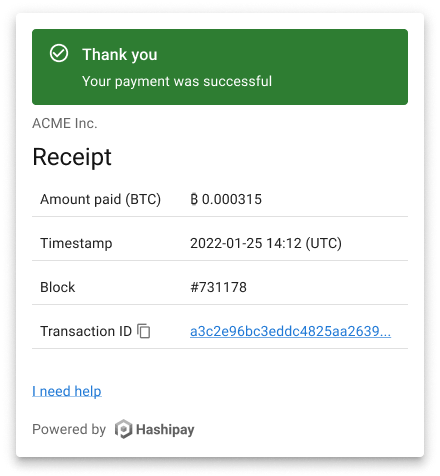440x476 pixels.
Task: Select the block number #731178
Action: tap(218, 287)
